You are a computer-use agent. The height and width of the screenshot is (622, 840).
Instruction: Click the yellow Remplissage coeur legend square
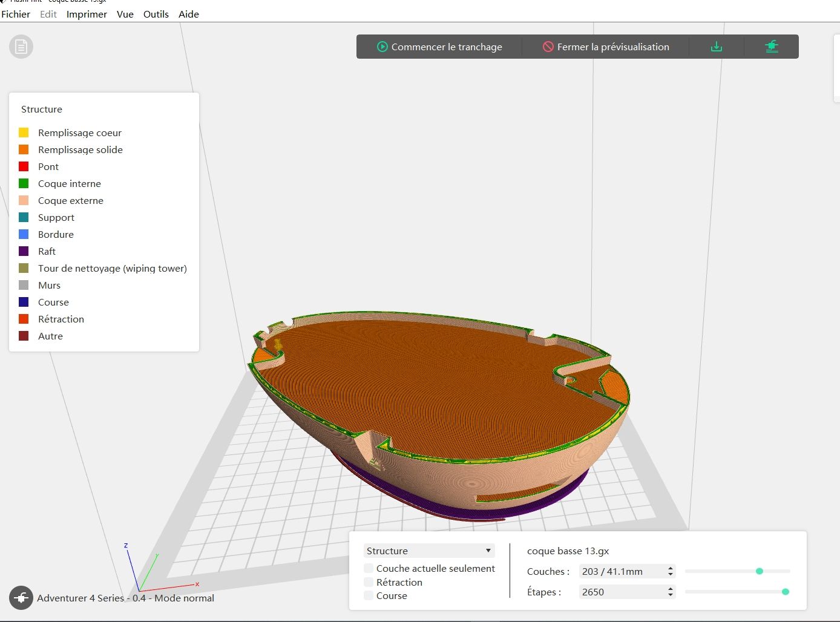(x=24, y=133)
